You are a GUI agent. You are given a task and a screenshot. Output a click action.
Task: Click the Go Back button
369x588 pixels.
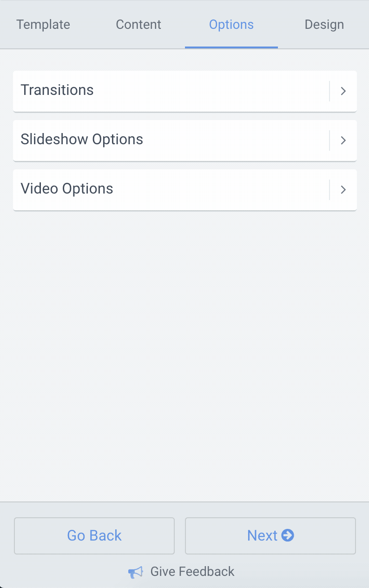pyautogui.click(x=94, y=536)
